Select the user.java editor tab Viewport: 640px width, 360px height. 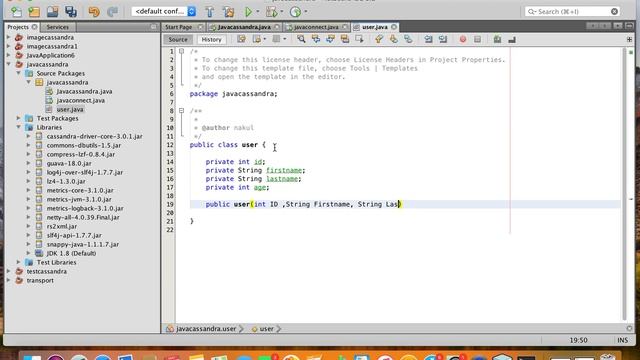(375, 27)
